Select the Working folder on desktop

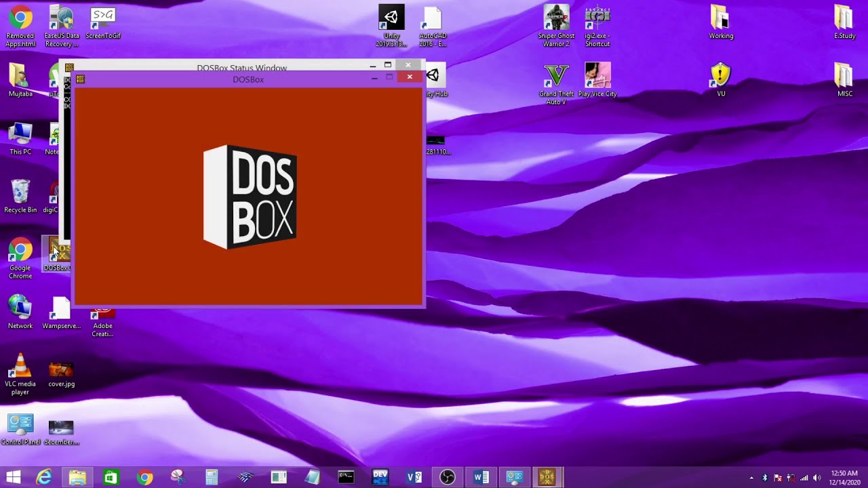tap(721, 22)
